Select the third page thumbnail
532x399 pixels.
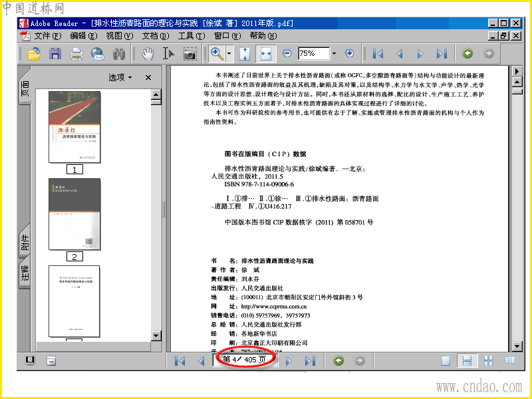click(74, 301)
